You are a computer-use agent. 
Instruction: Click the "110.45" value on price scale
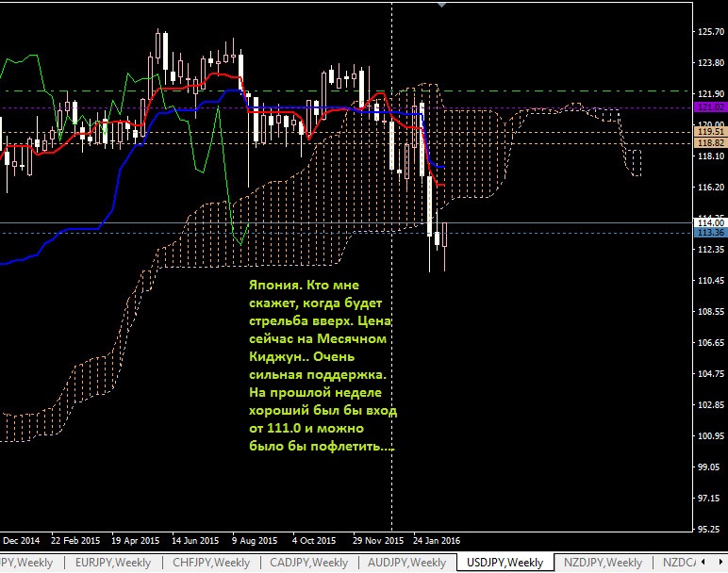pyautogui.click(x=711, y=280)
